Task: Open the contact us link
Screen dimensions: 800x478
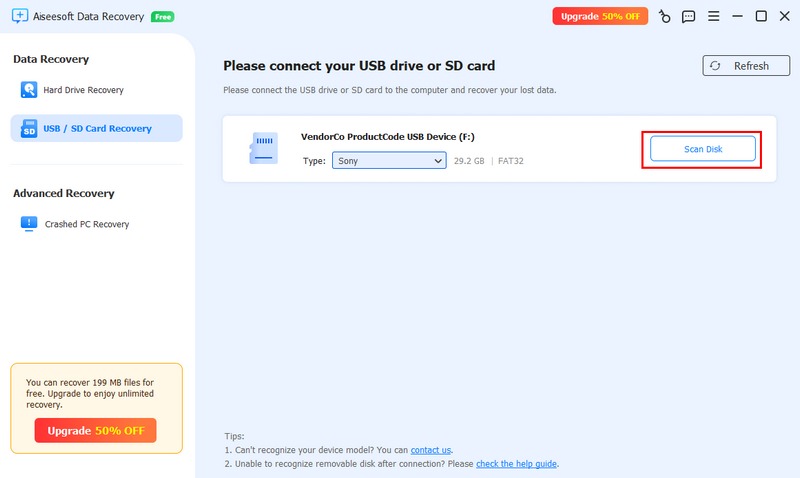Action: [430, 450]
